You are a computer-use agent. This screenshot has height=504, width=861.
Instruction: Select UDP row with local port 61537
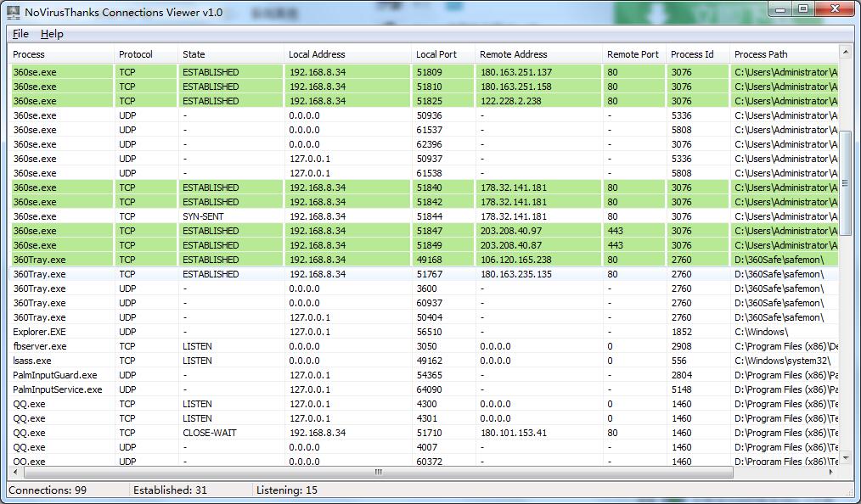424,130
